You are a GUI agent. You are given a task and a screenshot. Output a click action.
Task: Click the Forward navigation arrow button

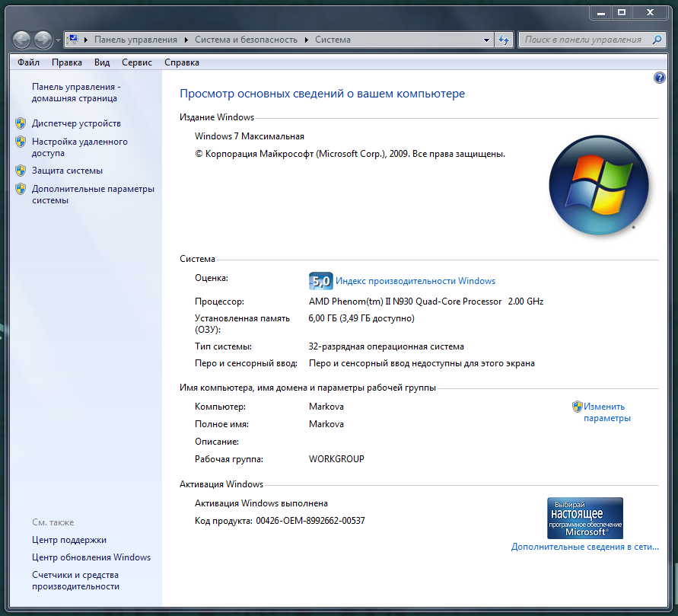click(43, 40)
